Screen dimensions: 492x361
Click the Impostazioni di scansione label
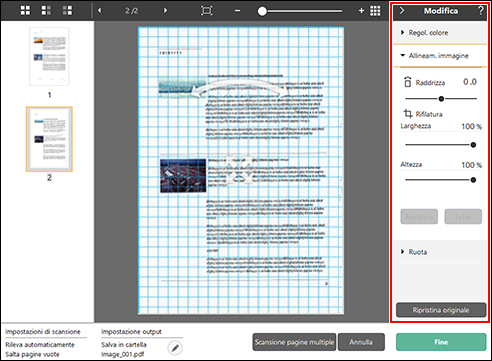pos(43,332)
